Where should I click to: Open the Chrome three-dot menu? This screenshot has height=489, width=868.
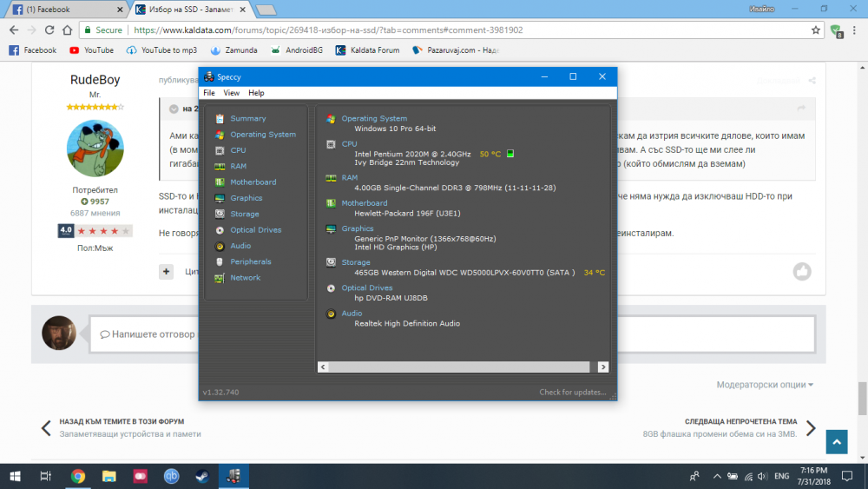click(x=854, y=30)
